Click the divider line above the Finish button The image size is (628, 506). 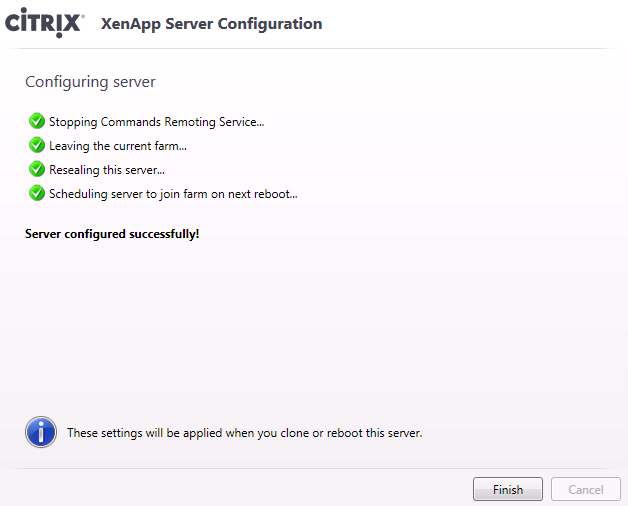(314, 468)
